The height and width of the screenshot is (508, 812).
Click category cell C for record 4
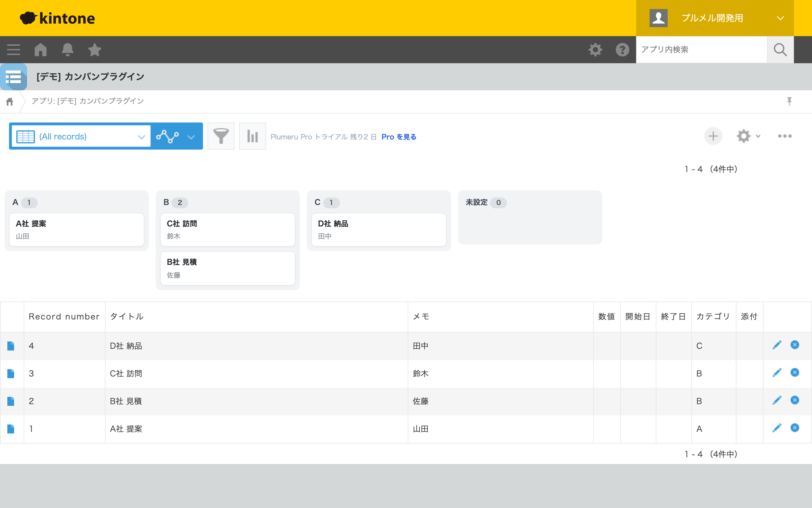pos(714,346)
